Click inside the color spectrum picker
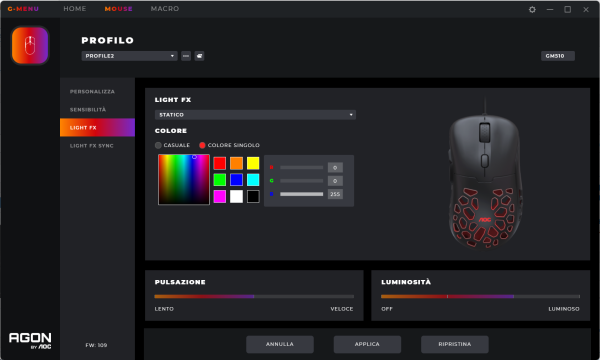Screen dimensions: 600x360 pyautogui.click(x=184, y=179)
